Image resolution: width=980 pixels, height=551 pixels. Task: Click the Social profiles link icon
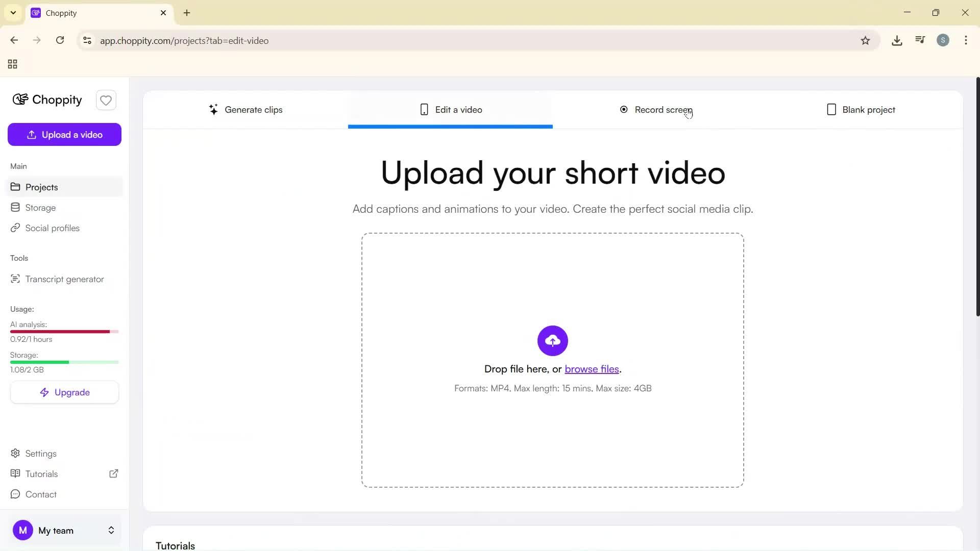[x=15, y=228]
